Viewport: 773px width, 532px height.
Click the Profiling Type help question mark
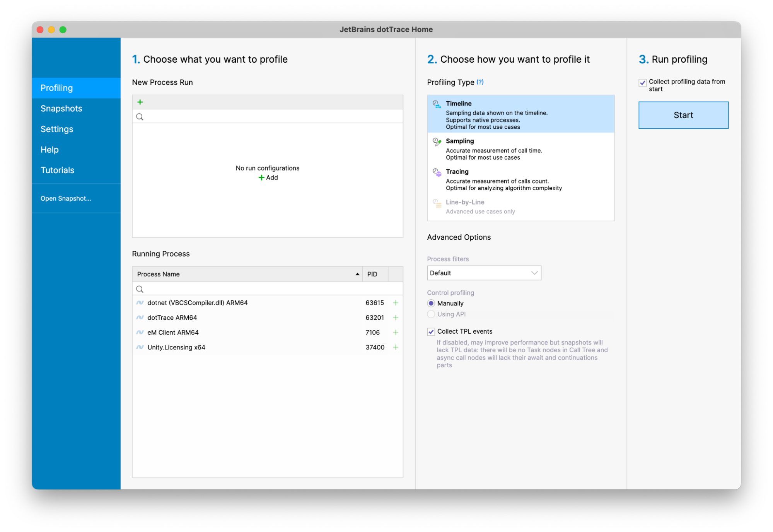tap(480, 82)
